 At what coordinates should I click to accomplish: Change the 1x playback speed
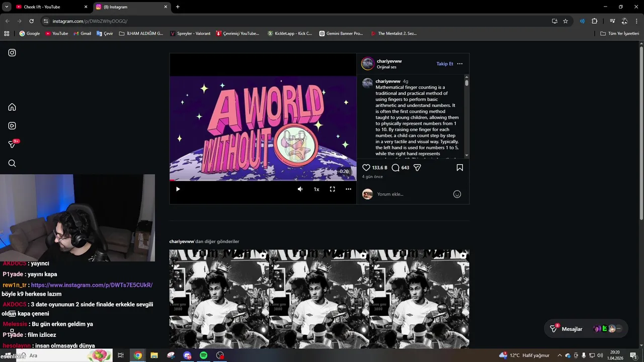(316, 189)
